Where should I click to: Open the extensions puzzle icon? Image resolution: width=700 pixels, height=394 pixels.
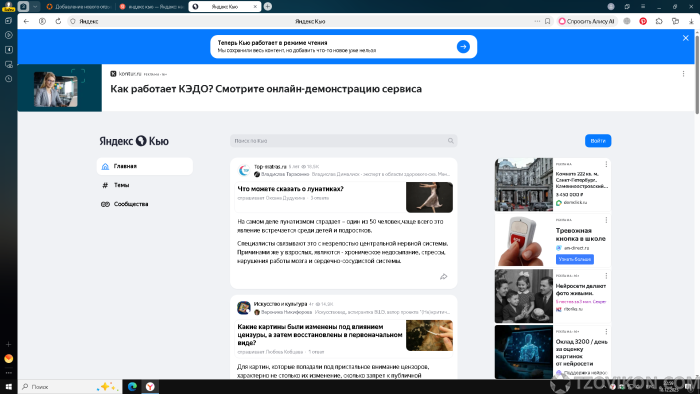click(x=659, y=21)
